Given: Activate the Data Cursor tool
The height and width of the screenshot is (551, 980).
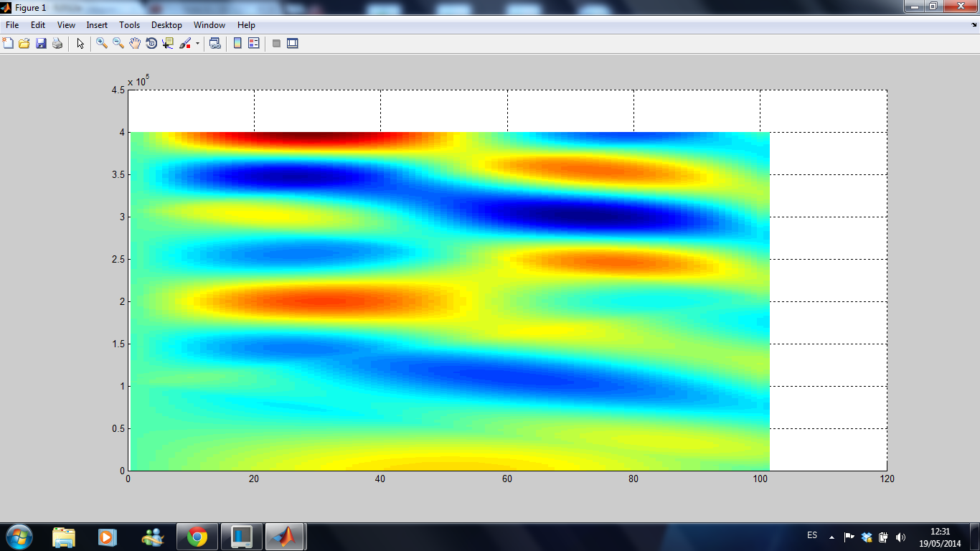Looking at the screenshot, I should click(x=168, y=44).
